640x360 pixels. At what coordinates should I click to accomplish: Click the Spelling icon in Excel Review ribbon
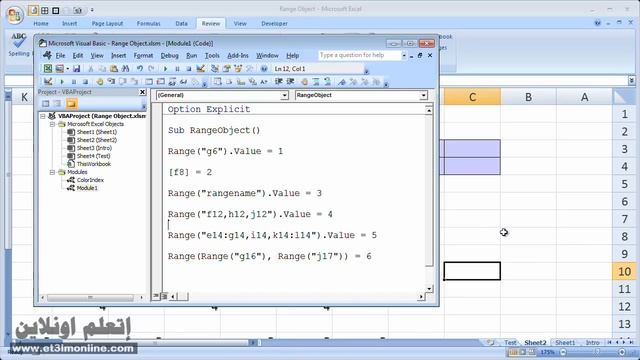coord(19,44)
